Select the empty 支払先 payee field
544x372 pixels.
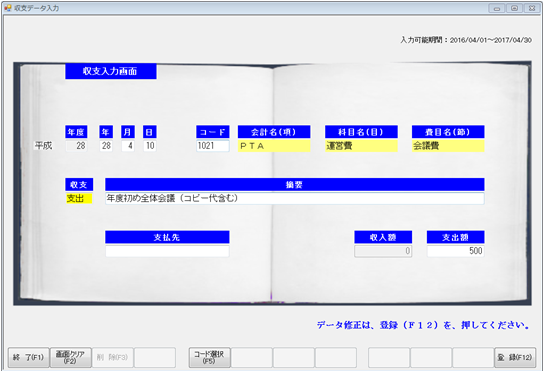167,251
